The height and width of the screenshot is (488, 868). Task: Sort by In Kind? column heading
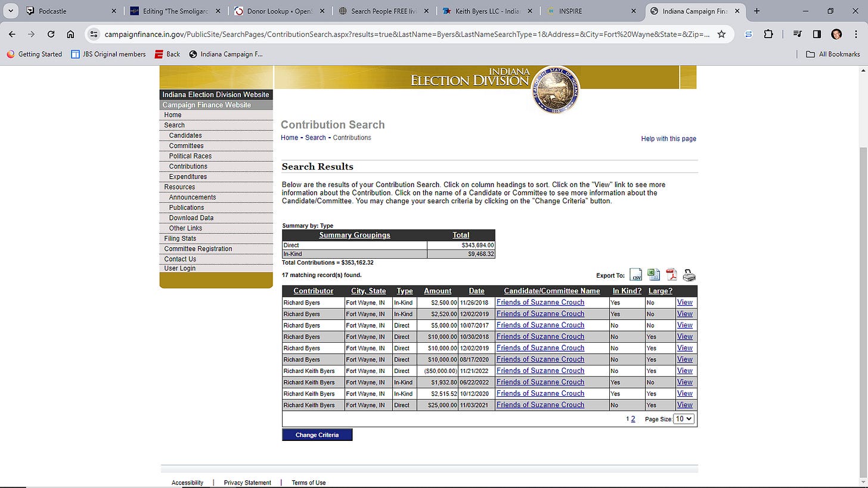[627, 291]
